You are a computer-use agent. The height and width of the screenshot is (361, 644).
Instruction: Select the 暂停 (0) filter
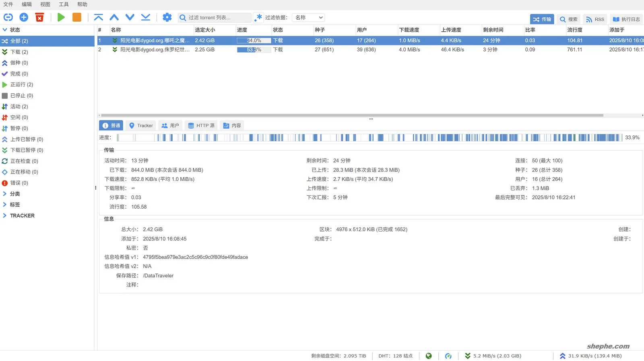tap(47, 128)
